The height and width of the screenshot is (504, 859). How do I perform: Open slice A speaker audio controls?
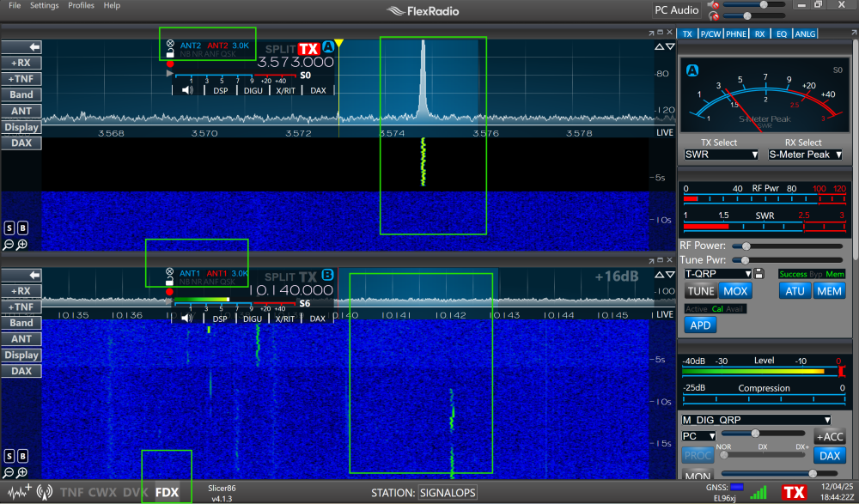[187, 90]
